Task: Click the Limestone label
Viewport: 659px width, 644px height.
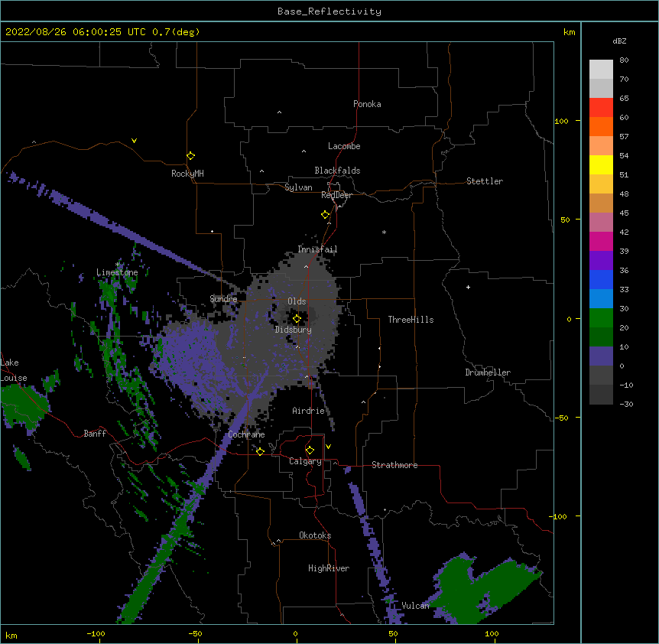Action: pos(117,272)
